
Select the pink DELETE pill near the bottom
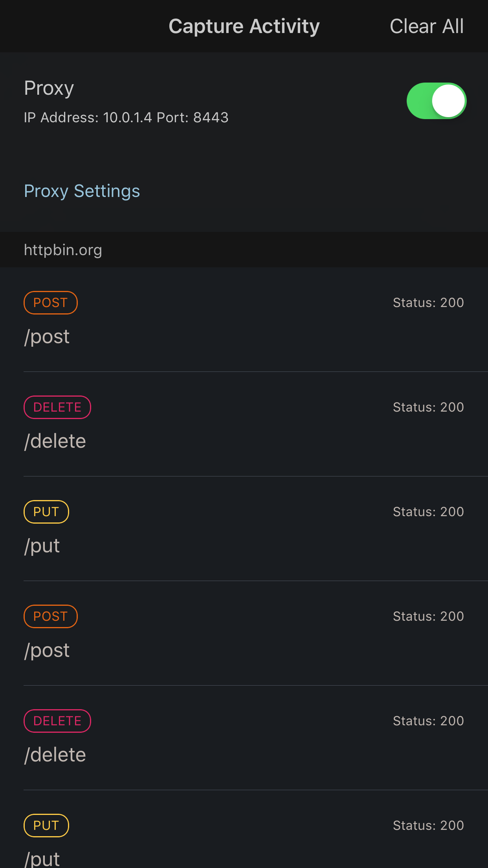57,721
